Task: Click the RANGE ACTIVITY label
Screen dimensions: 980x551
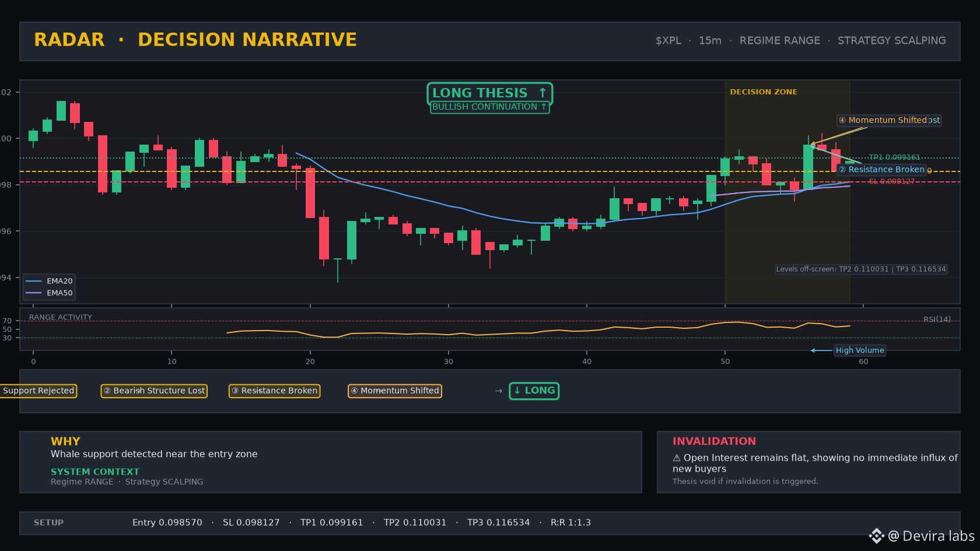Action: tap(61, 318)
